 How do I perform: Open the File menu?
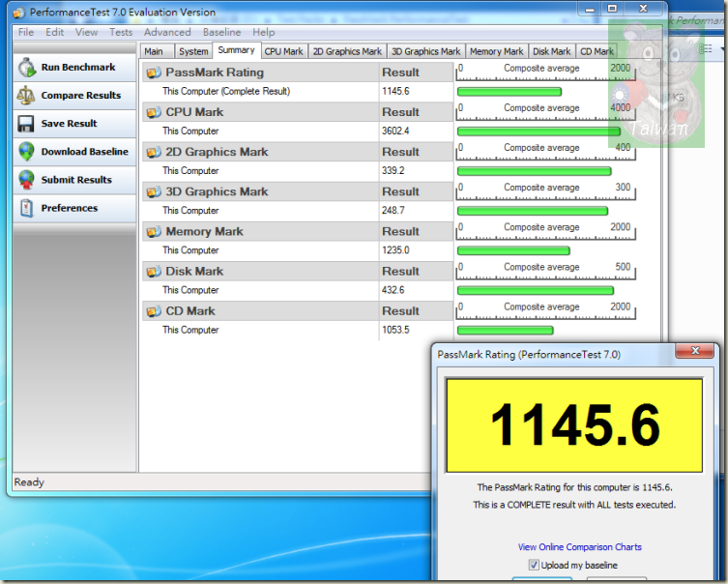26,32
